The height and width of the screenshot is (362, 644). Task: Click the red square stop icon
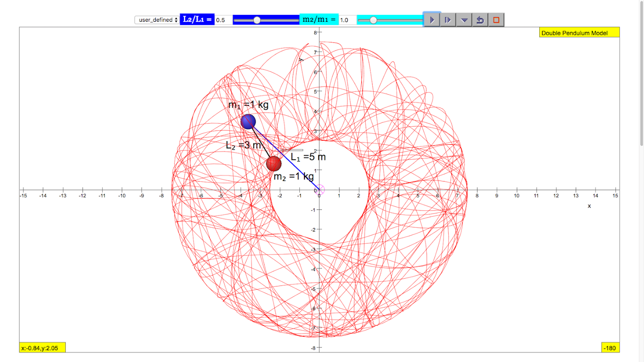496,20
